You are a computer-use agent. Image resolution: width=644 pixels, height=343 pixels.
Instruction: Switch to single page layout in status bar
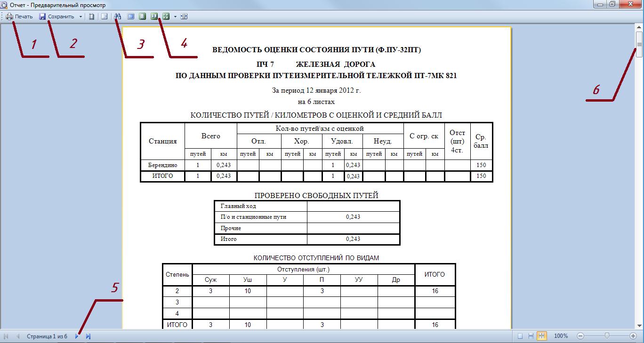[x=520, y=336]
